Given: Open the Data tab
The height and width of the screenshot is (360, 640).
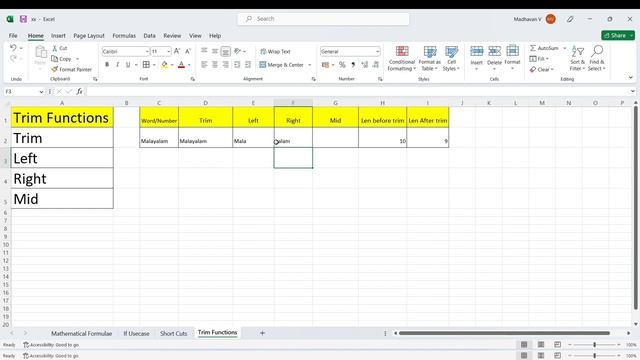Looking at the screenshot, I should [x=149, y=36].
